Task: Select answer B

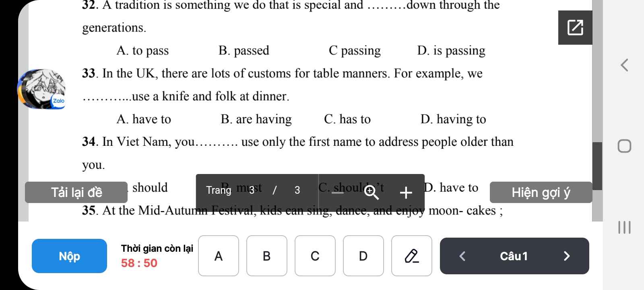Action: [x=267, y=256]
